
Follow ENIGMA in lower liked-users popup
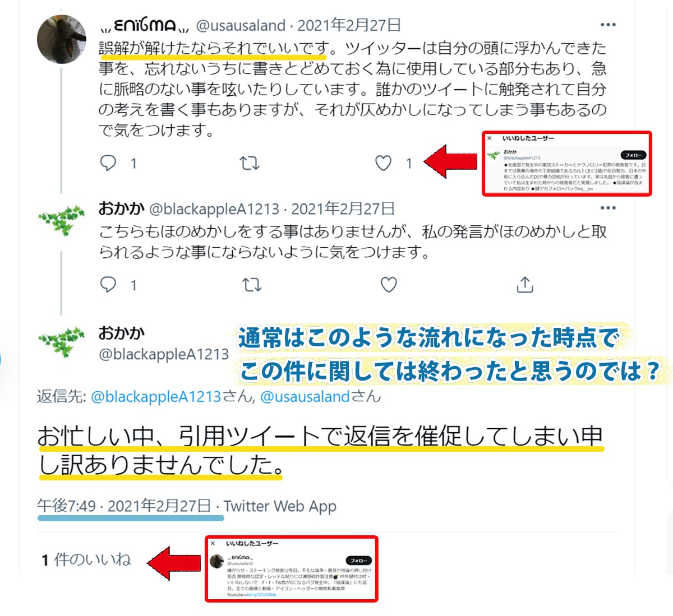[x=358, y=560]
